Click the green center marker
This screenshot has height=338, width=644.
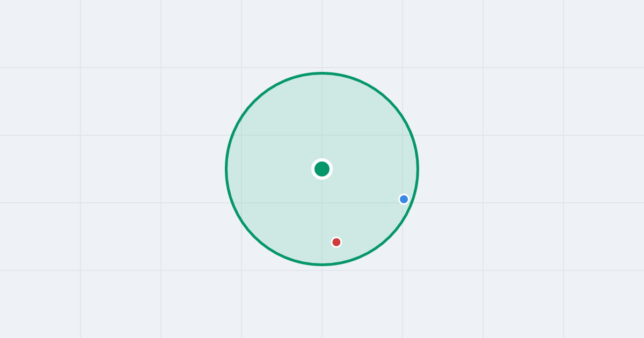click(x=322, y=169)
